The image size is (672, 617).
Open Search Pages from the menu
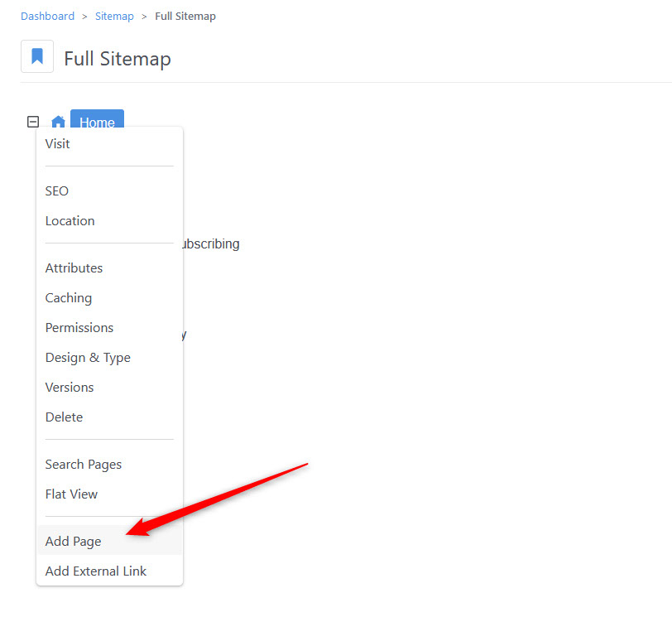[x=83, y=464]
